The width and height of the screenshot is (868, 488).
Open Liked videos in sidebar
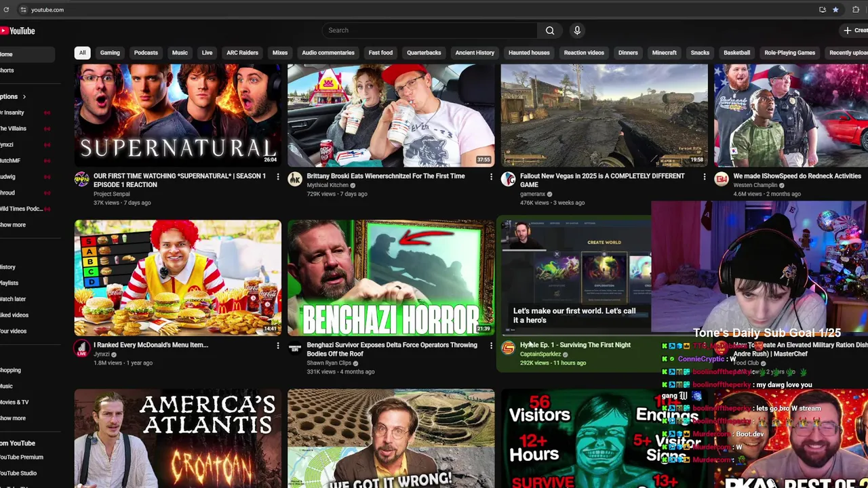pyautogui.click(x=14, y=315)
